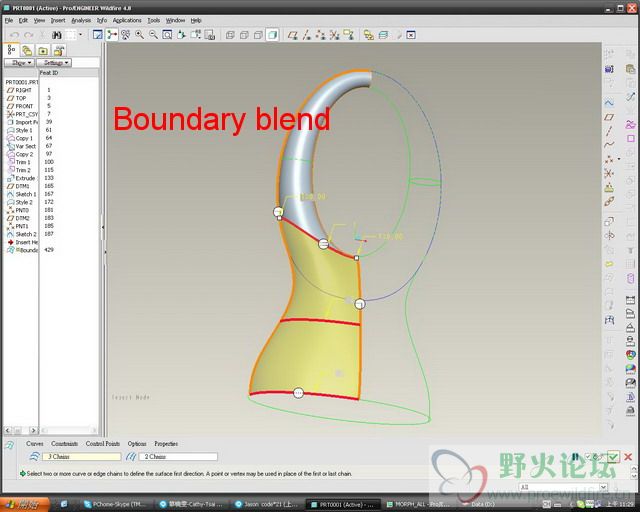The height and width of the screenshot is (512, 640).
Task: Open MORPH_ALL taskbar window
Action: point(417,504)
